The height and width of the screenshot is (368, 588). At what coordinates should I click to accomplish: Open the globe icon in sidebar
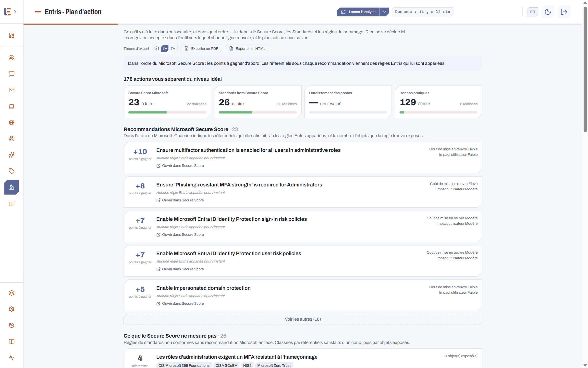coord(12,122)
